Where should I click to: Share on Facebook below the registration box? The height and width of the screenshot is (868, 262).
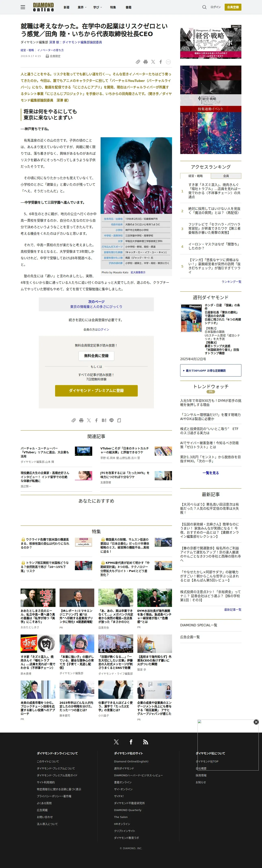(x=96, y=421)
